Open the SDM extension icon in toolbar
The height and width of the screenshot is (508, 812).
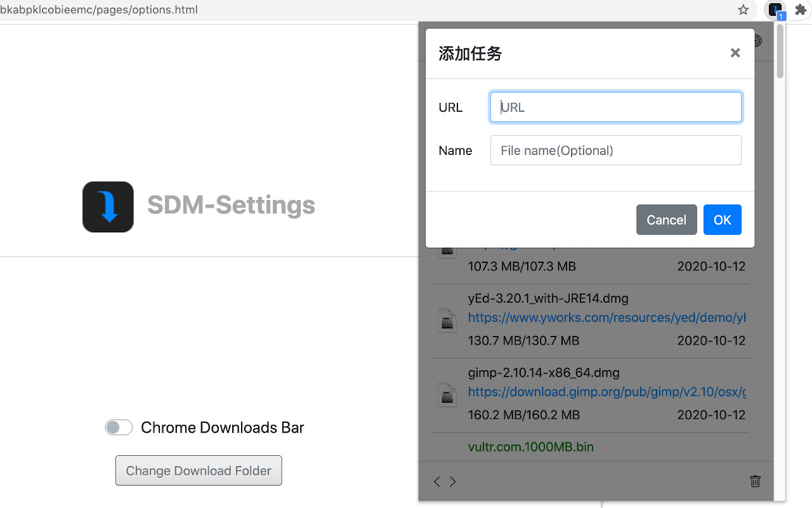pos(775,10)
